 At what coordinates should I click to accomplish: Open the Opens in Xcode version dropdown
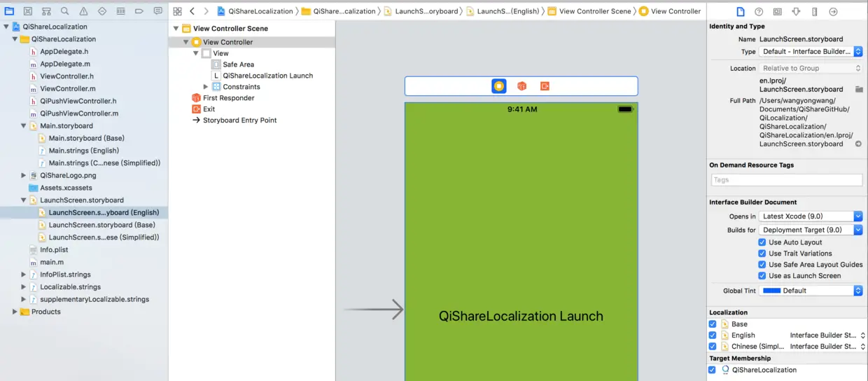click(x=811, y=216)
